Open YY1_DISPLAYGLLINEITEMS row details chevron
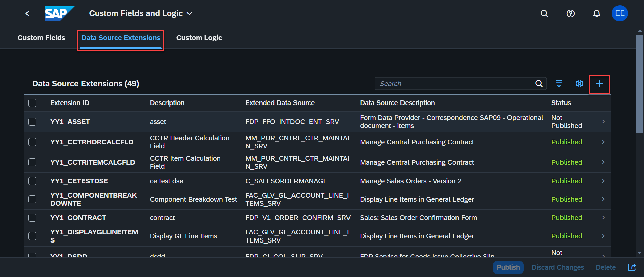The width and height of the screenshot is (644, 277). 603,236
